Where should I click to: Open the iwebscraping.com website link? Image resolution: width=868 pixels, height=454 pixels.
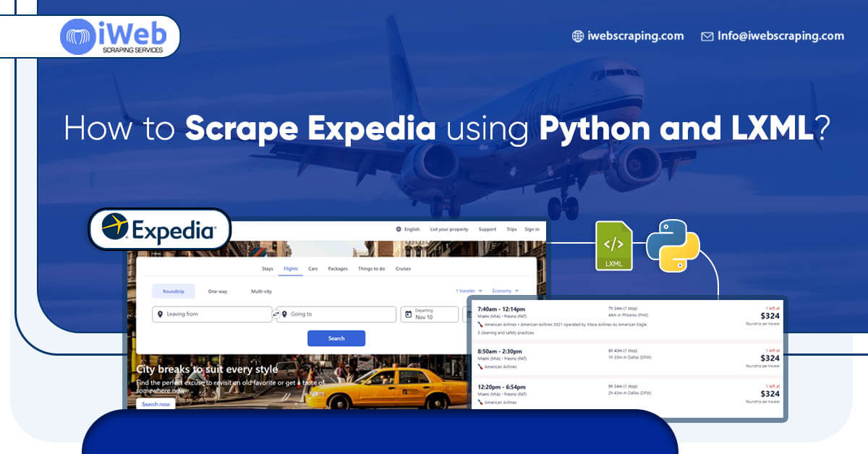click(635, 36)
